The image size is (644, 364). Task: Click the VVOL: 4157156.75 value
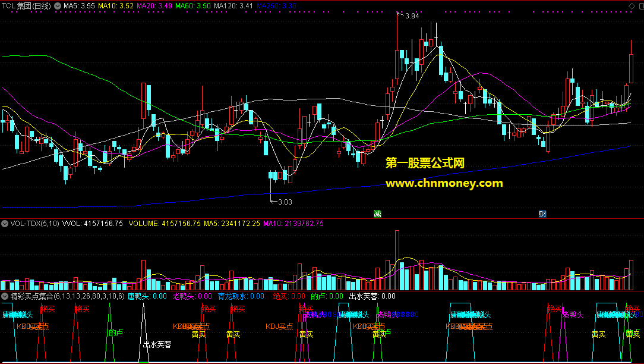coord(93,224)
